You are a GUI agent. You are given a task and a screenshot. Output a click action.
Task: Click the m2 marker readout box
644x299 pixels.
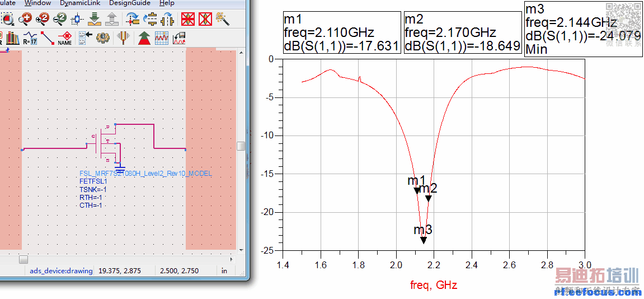pyautogui.click(x=463, y=33)
